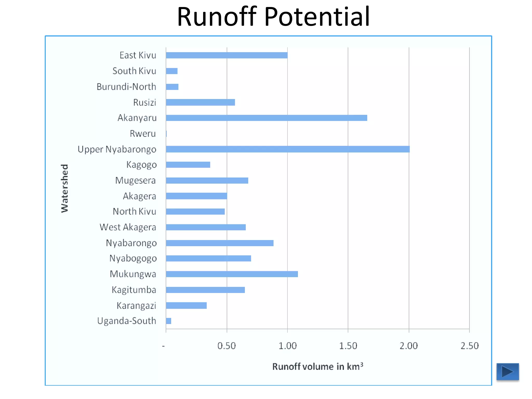Click the 2.50 axis tick label

pos(469,346)
